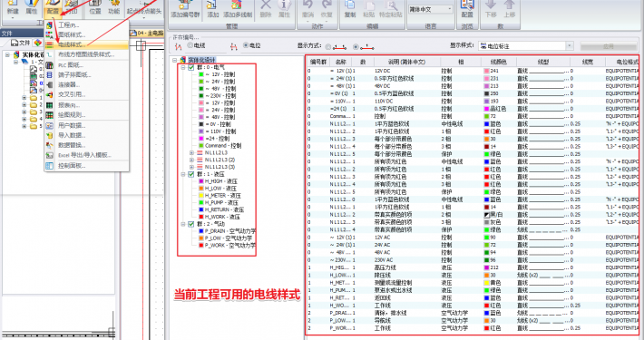Image resolution: width=644 pixels, height=340 pixels.
Task: Select Command - 控制 tree item
Action: click(x=220, y=145)
